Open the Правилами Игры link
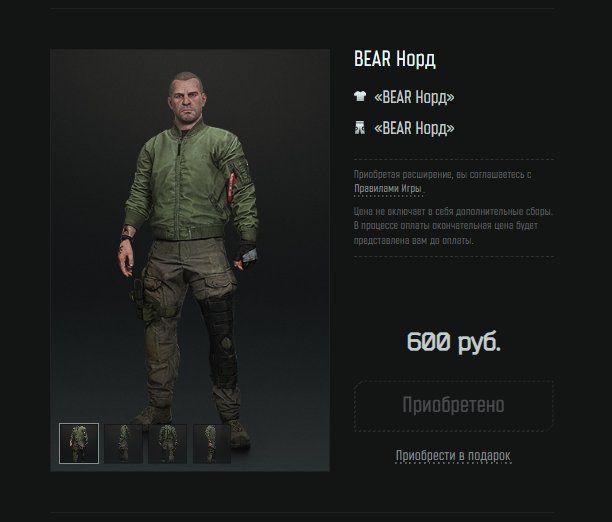The image size is (612, 522). click(x=388, y=189)
